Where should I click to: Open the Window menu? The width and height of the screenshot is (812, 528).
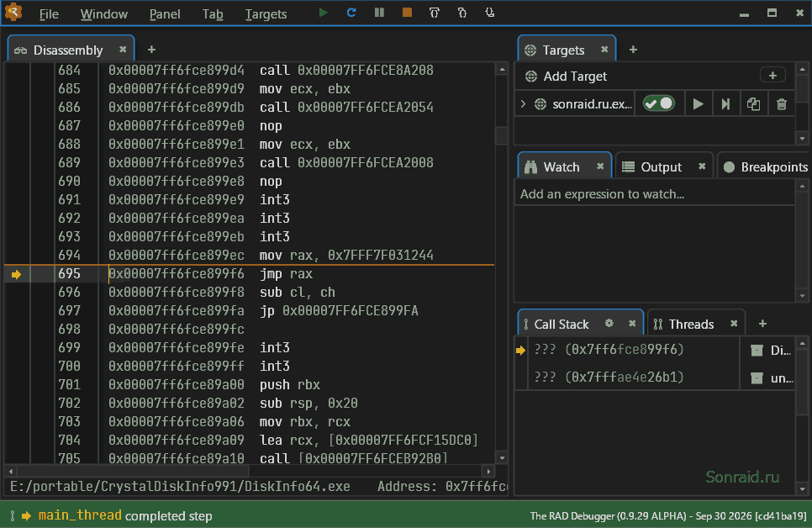pos(103,14)
